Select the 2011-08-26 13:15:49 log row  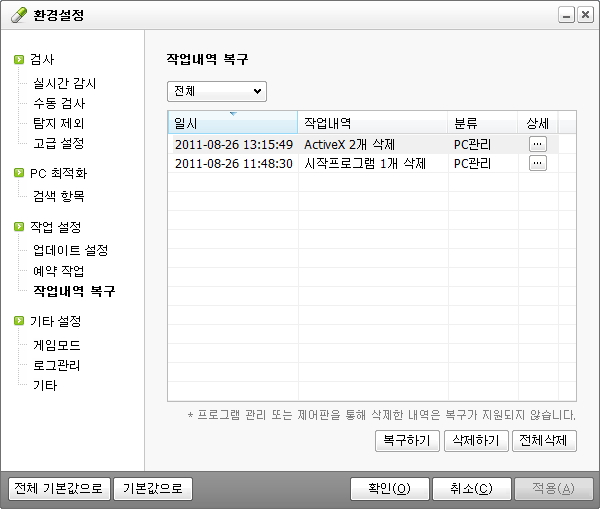[x=233, y=144]
